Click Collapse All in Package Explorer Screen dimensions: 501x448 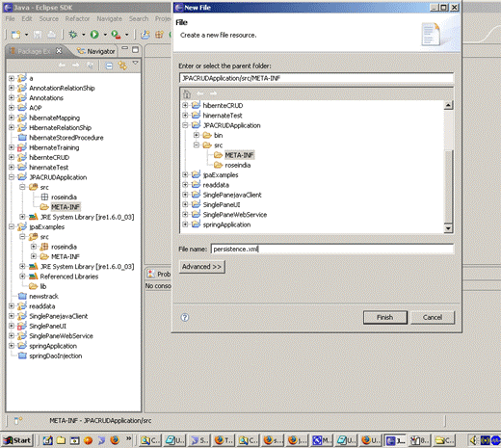(109, 66)
